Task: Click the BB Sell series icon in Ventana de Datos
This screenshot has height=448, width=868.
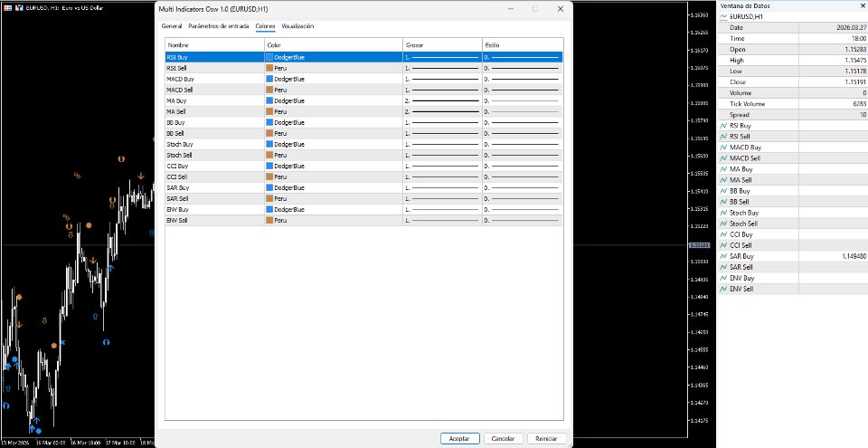Action: coord(723,202)
